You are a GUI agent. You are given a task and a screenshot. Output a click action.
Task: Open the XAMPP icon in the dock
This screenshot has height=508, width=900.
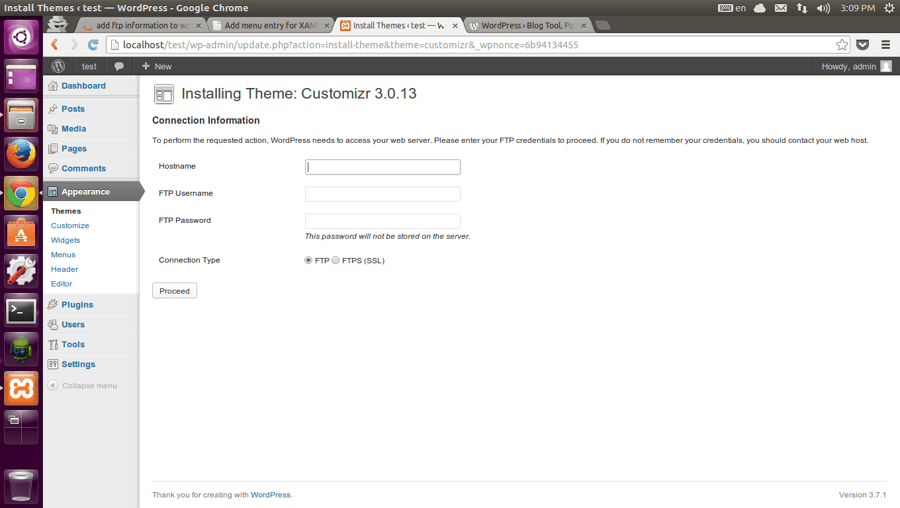coord(21,389)
